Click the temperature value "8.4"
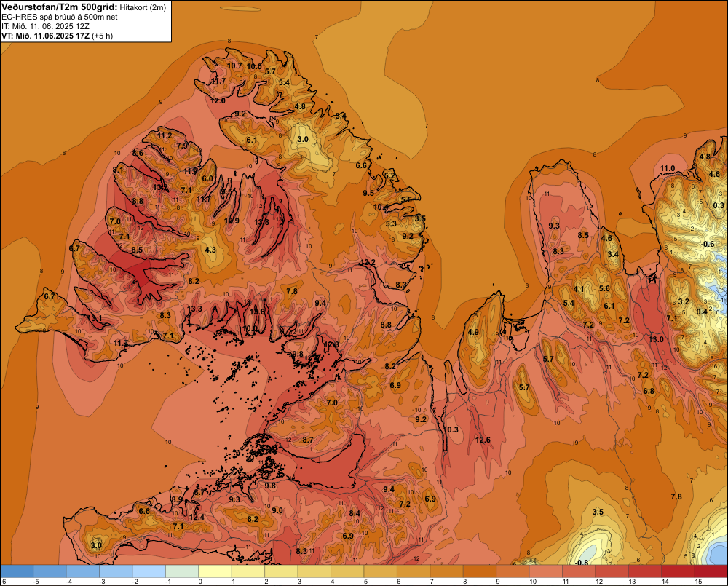 pyautogui.click(x=355, y=513)
